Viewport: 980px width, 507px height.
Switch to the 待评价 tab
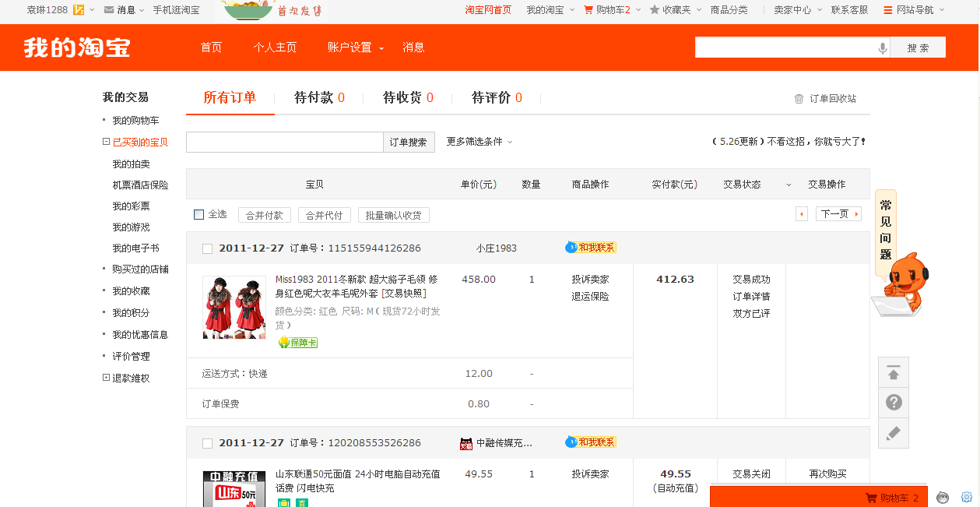[497, 98]
